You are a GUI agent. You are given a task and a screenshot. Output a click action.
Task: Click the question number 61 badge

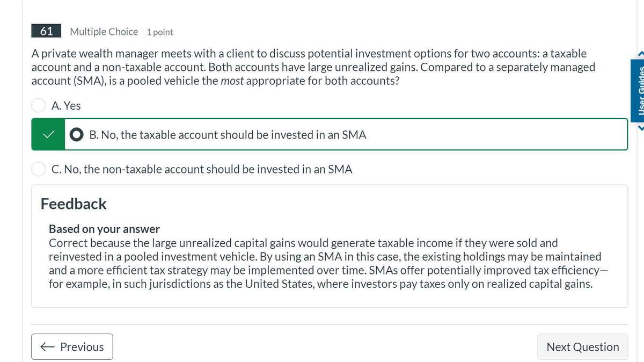tap(46, 31)
